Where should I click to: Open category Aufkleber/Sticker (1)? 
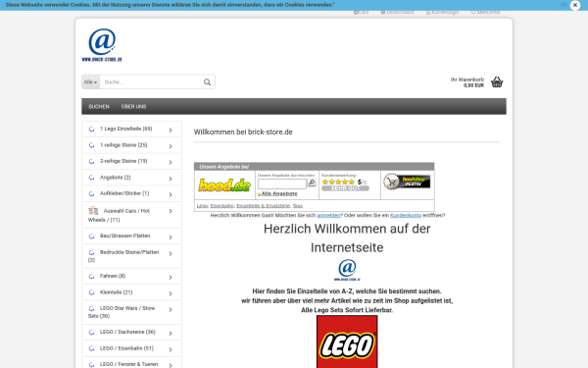[124, 193]
